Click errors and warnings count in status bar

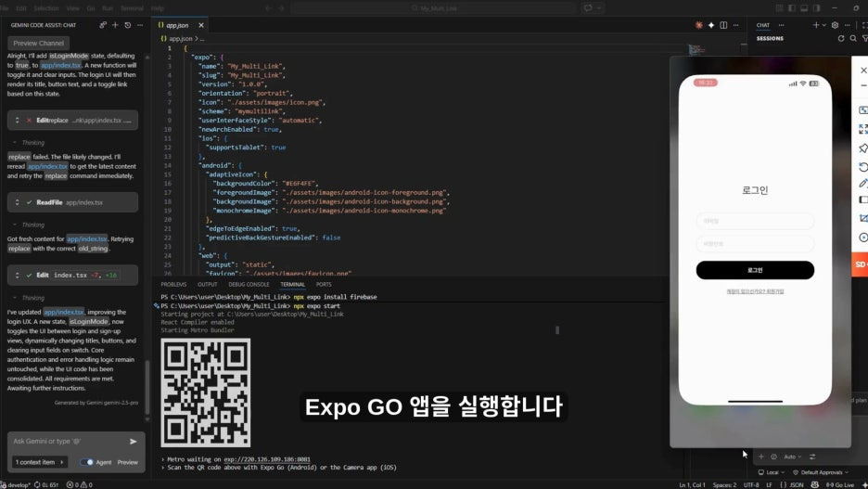[x=79, y=484]
